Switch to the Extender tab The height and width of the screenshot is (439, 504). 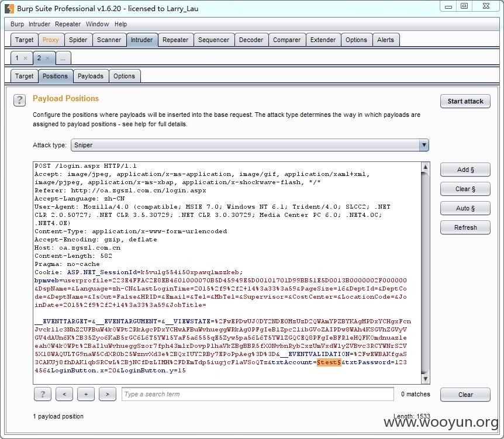click(x=323, y=40)
